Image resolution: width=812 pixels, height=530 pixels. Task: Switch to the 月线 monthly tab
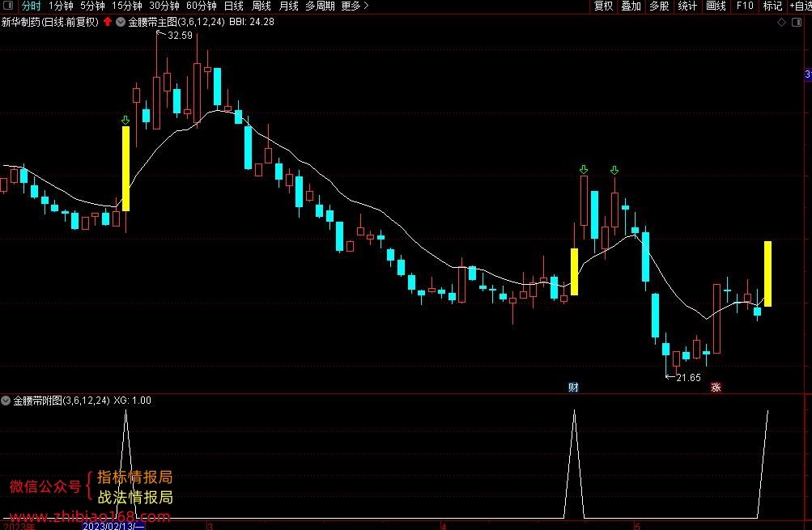pyautogui.click(x=288, y=6)
